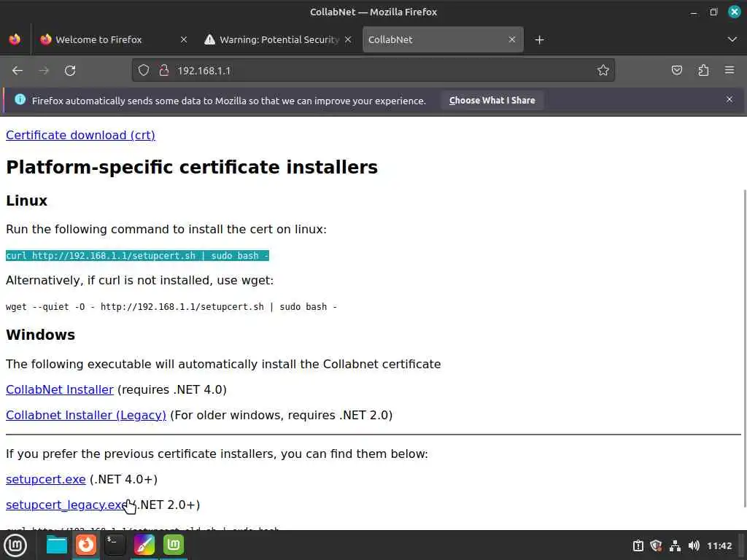
Task: Click the 11:42 clock in the panel
Action: 719,545
